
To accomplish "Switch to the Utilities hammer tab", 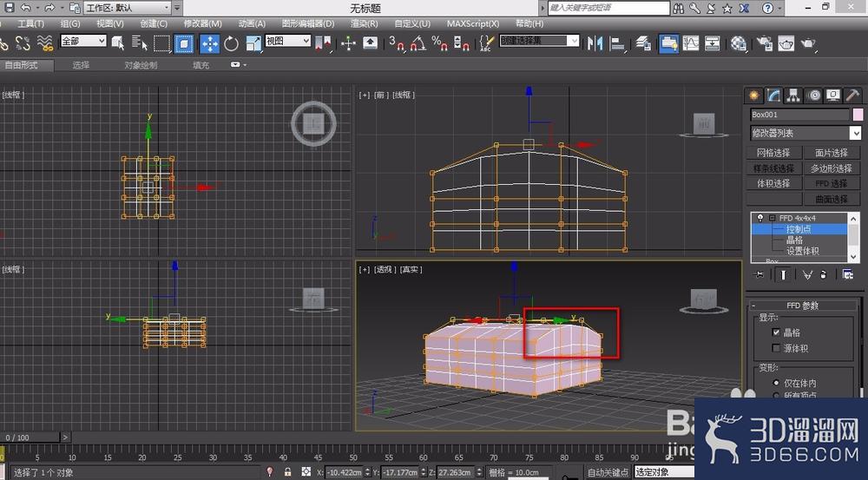I will tap(852, 95).
